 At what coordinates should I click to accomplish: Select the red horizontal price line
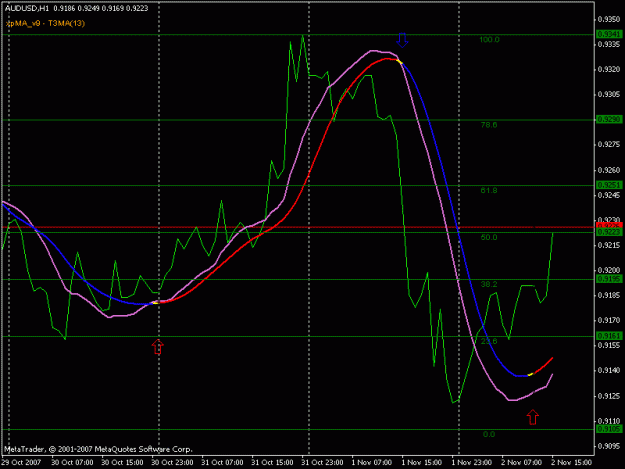298,227
